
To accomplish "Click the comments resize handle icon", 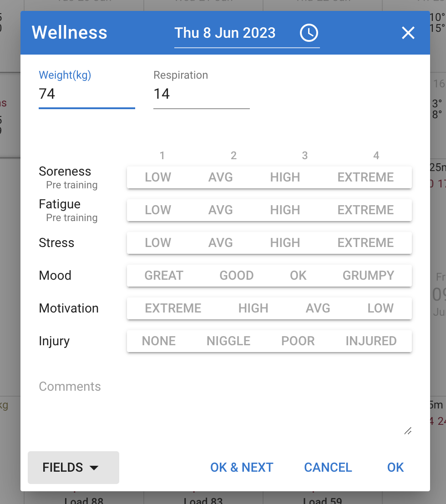I will tap(408, 431).
